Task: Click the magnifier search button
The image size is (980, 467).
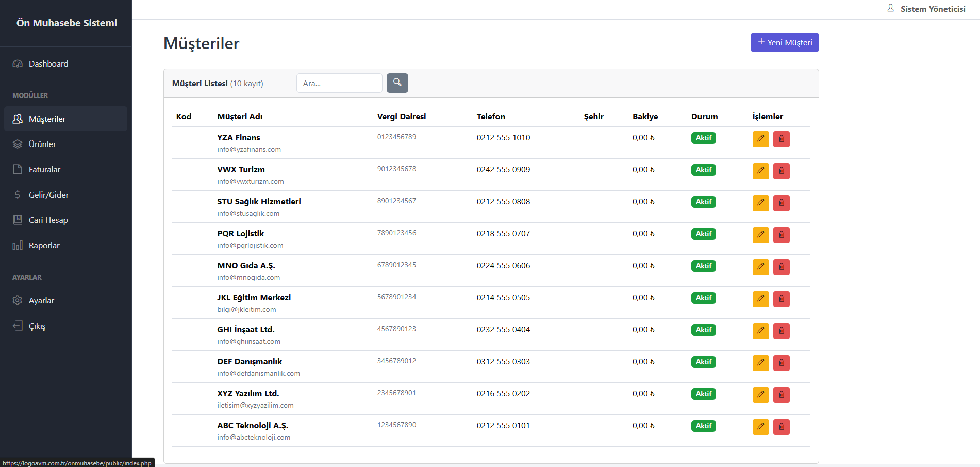Action: point(397,83)
